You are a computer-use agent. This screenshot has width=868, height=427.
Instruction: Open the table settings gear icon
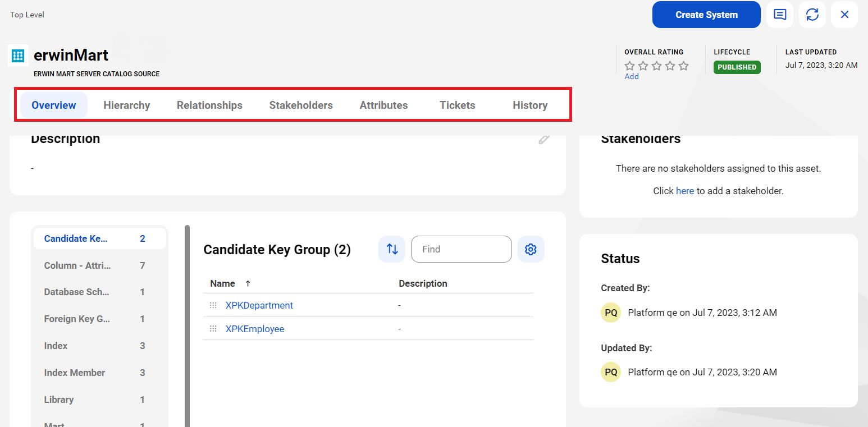pyautogui.click(x=531, y=249)
